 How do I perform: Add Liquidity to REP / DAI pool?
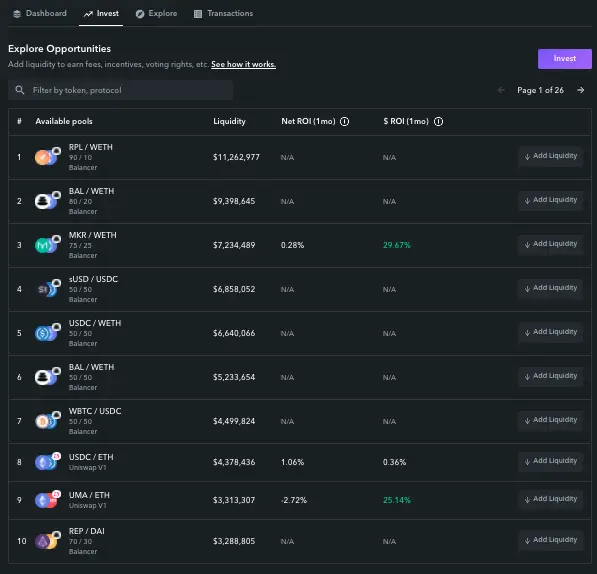click(551, 540)
